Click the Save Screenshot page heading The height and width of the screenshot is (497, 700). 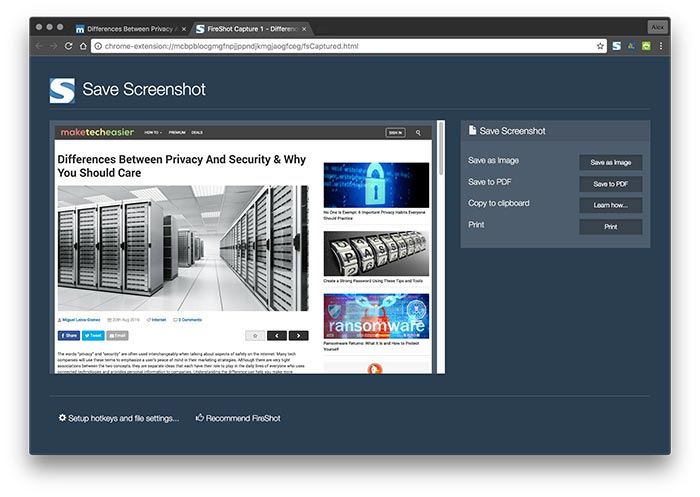[x=144, y=89]
